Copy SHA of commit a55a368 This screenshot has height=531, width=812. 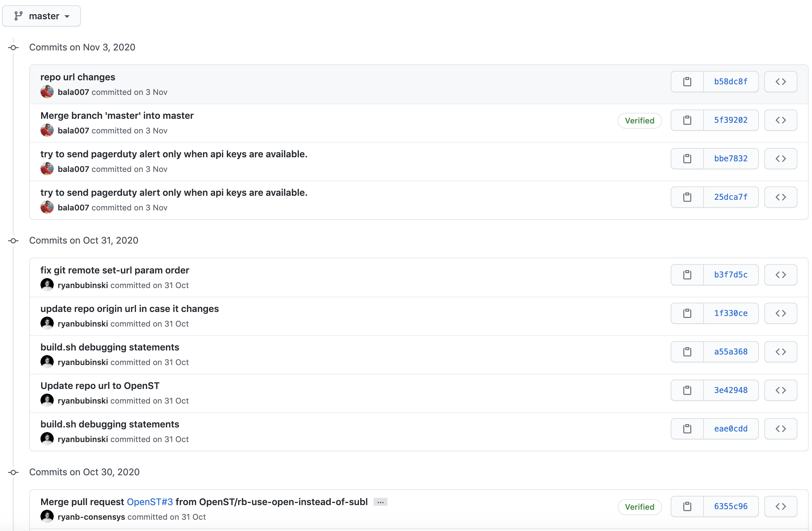[687, 352]
